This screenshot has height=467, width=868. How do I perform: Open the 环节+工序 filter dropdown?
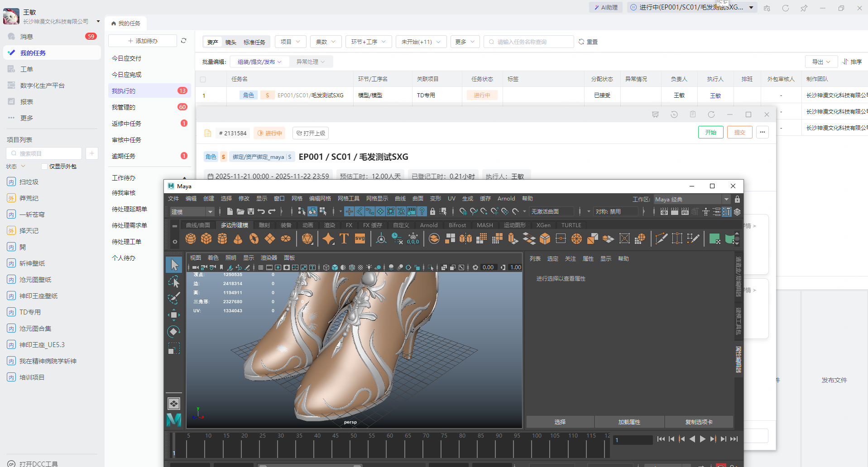[368, 42]
